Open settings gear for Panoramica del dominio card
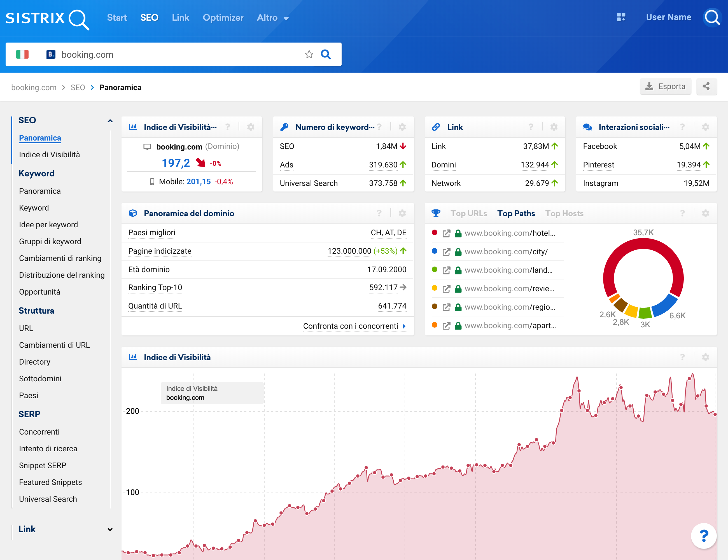This screenshot has width=728, height=560. tap(402, 213)
